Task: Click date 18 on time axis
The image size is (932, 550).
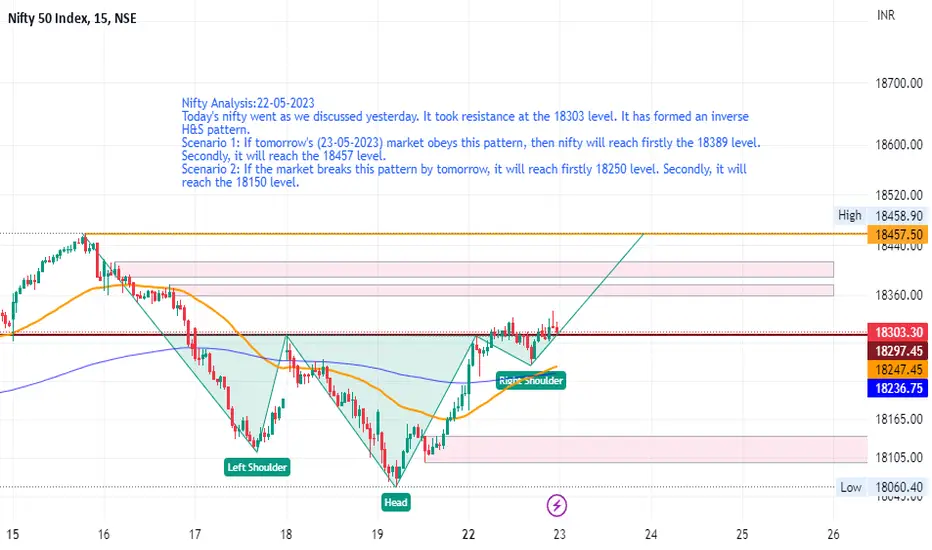Action: pos(286,534)
